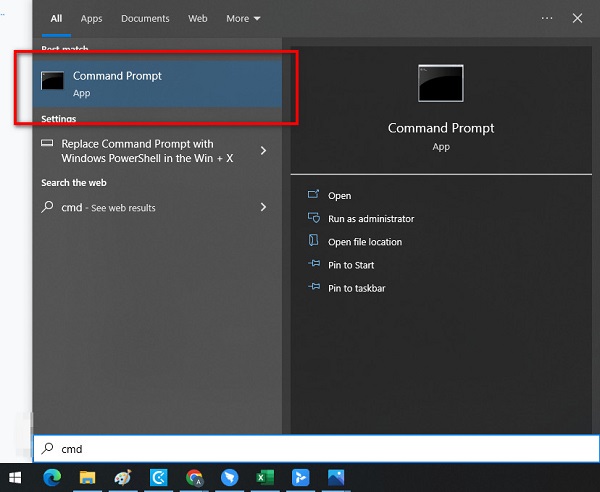Click Open in the preview pane
Viewport: 600px width, 492px height.
(339, 195)
